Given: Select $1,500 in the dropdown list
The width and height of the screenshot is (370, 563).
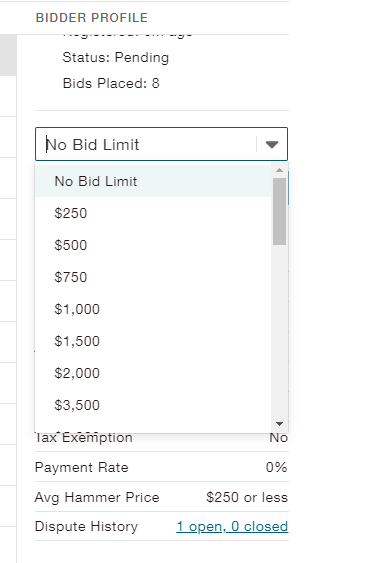Looking at the screenshot, I should [153, 341].
